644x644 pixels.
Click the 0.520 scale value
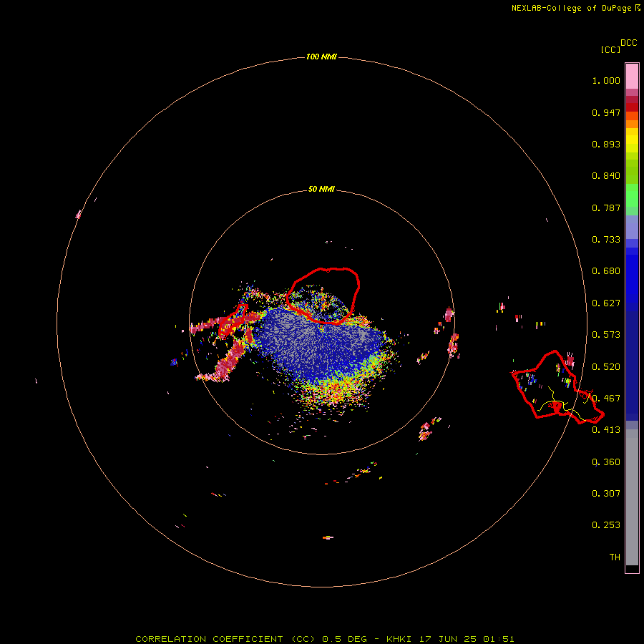(606, 367)
